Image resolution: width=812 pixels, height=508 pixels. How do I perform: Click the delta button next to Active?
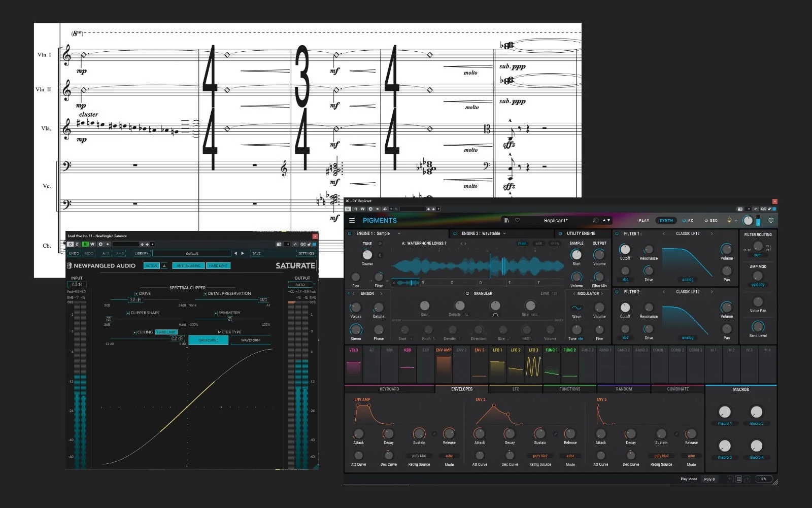(x=164, y=265)
